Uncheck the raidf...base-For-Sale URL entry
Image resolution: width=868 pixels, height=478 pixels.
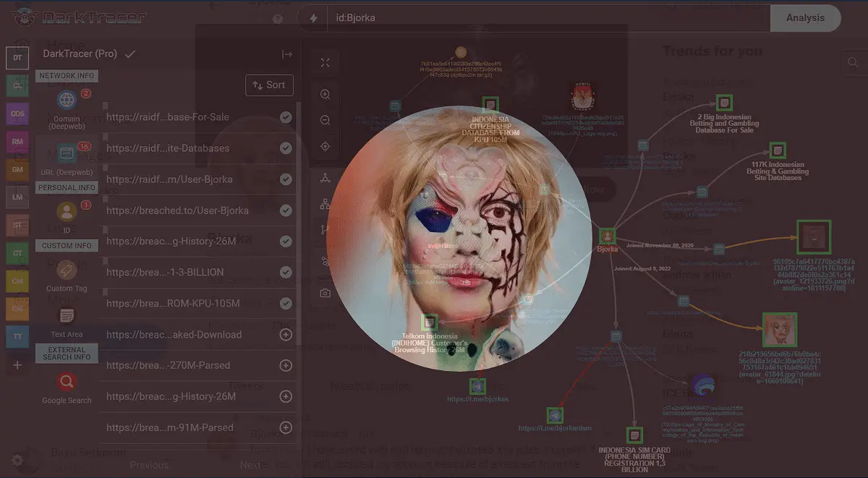point(286,117)
